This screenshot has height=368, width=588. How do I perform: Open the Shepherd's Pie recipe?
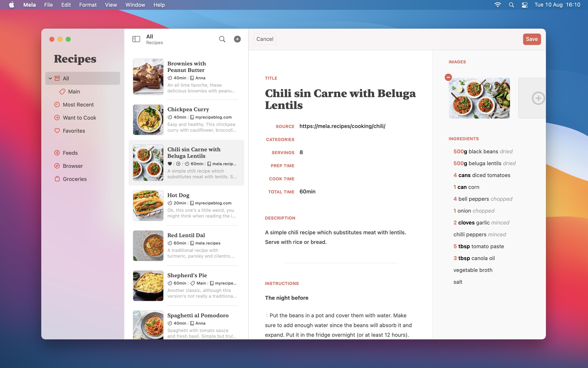pos(186,285)
